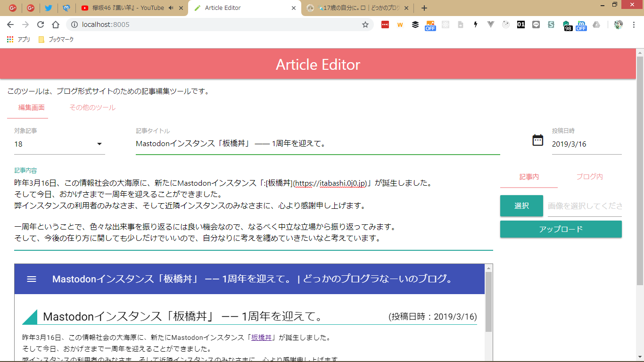The width and height of the screenshot is (644, 362).
Task: Open the Buffer stacked-layers extension
Action: click(415, 25)
